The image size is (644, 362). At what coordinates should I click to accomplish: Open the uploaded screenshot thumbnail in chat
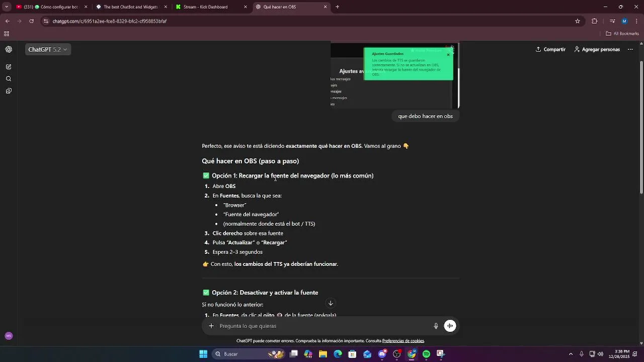(x=394, y=75)
